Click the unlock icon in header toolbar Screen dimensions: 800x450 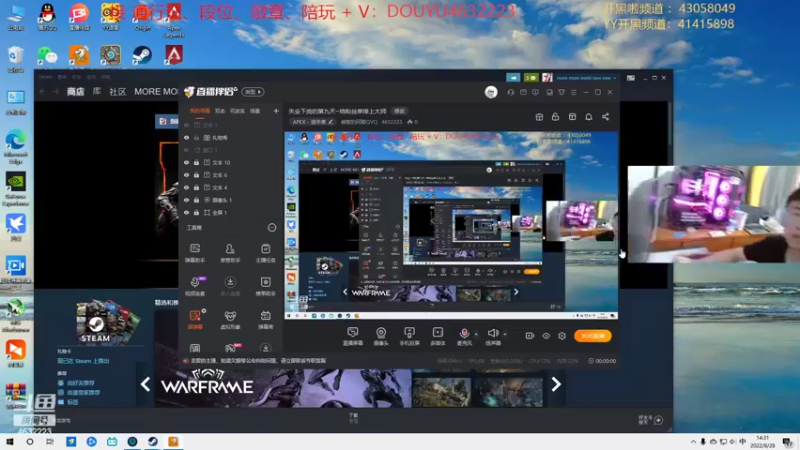556,117
